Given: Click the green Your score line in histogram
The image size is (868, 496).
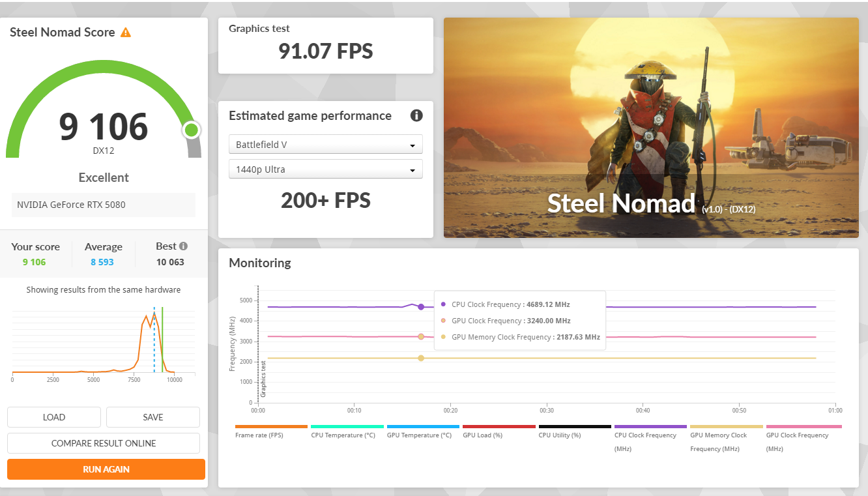Looking at the screenshot, I should [162, 339].
